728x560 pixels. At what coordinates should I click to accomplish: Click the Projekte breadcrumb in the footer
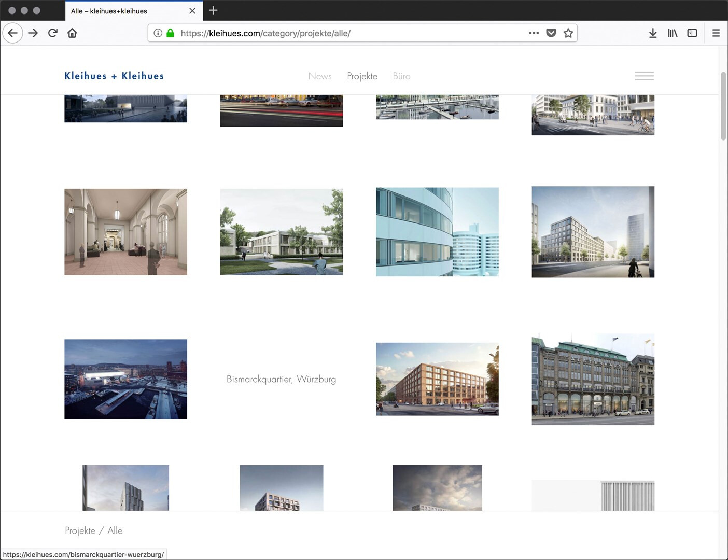click(x=80, y=530)
